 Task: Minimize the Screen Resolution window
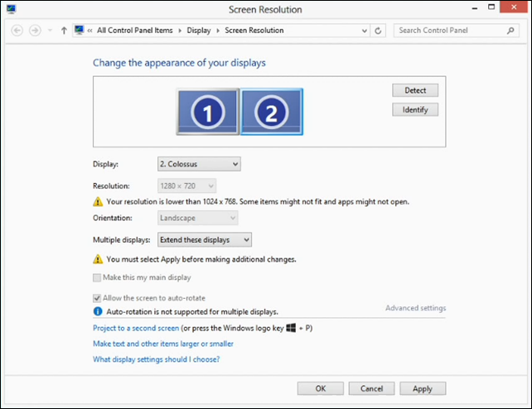point(475,7)
